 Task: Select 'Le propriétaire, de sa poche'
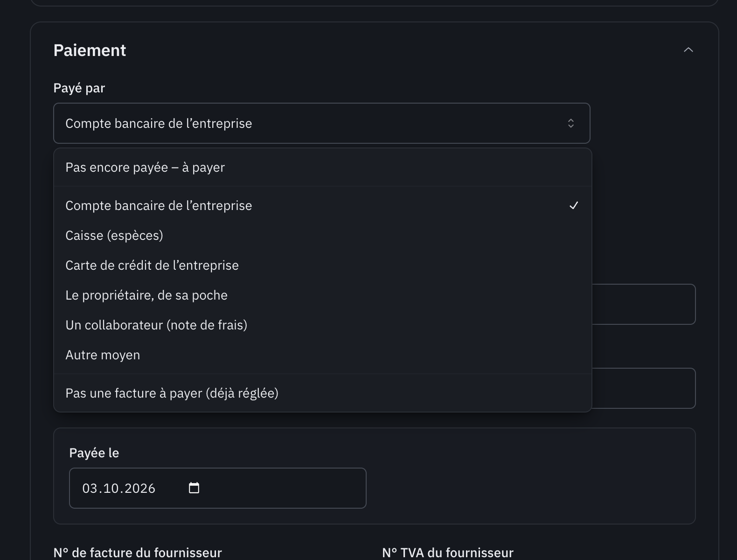[x=323, y=295]
